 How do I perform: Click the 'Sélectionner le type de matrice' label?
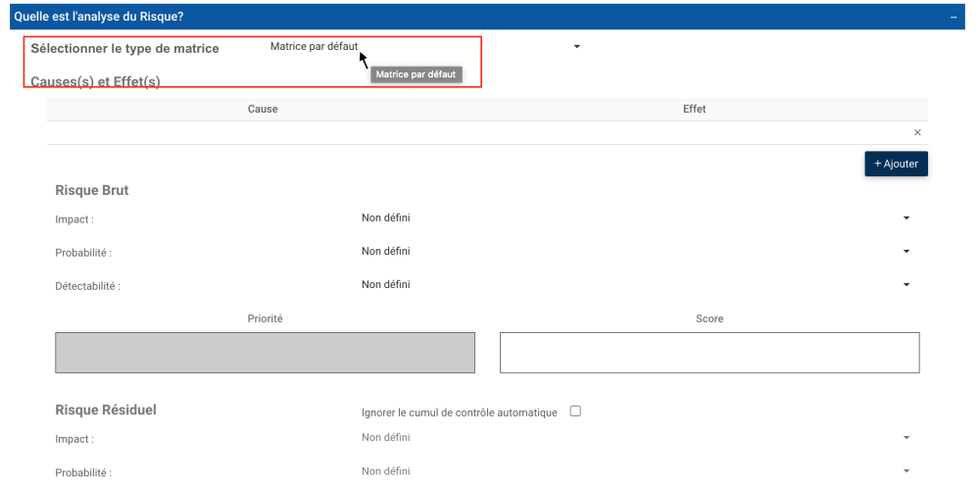coord(125,48)
